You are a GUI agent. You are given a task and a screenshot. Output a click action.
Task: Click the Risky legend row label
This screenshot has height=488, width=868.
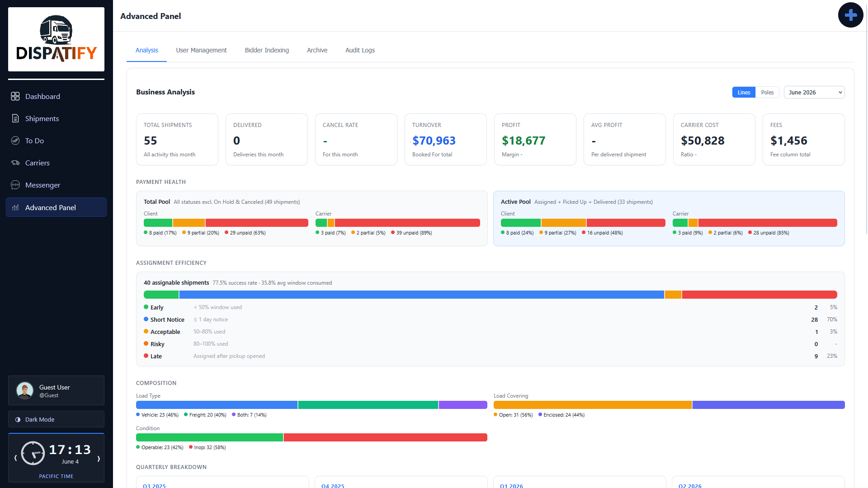click(157, 344)
